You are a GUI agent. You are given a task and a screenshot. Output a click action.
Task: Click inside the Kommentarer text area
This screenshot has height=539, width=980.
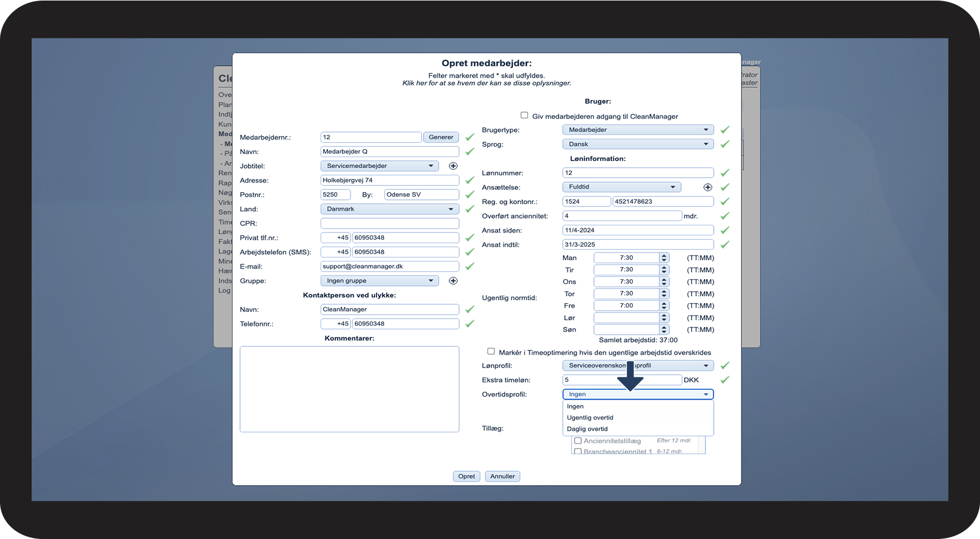[349, 389]
